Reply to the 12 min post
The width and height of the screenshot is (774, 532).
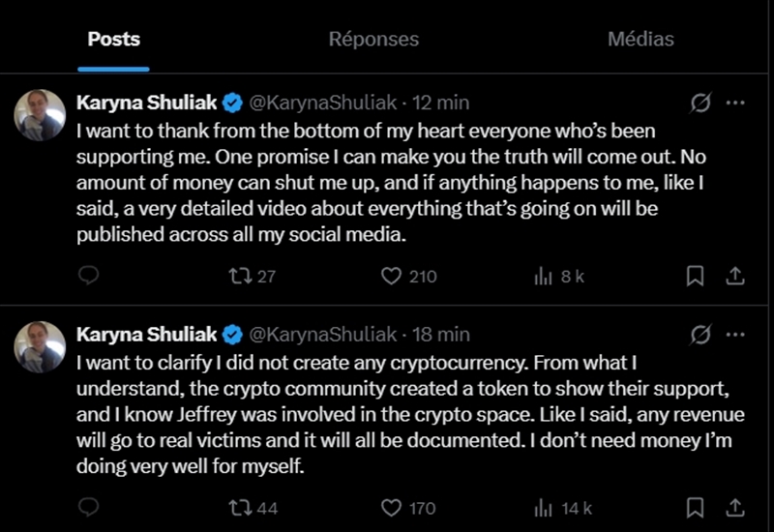click(x=89, y=277)
